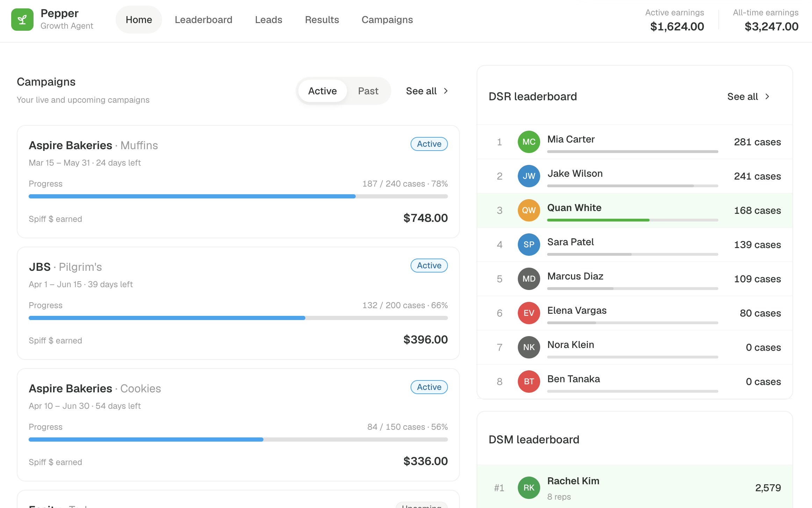Click the 8 reps label under Rachel Kim
Viewport: 812px width, 508px height.
click(559, 497)
